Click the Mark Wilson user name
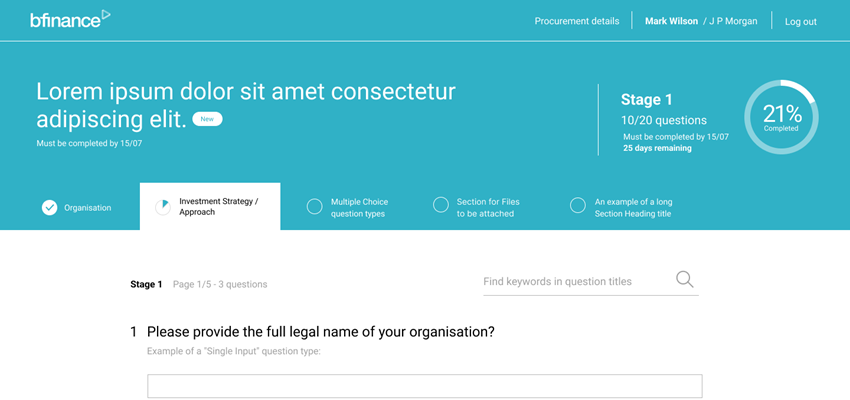Image resolution: width=850 pixels, height=400 pixels. [x=671, y=21]
